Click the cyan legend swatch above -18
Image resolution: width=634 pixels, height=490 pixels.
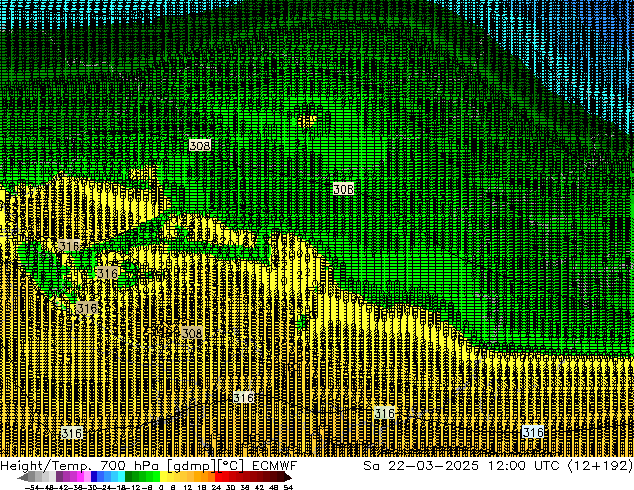tap(121, 476)
